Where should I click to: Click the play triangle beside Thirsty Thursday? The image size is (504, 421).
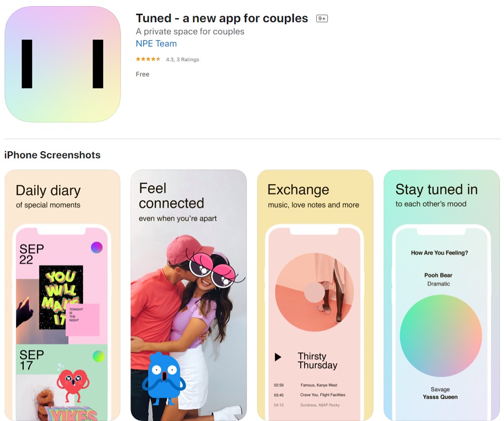tap(278, 357)
